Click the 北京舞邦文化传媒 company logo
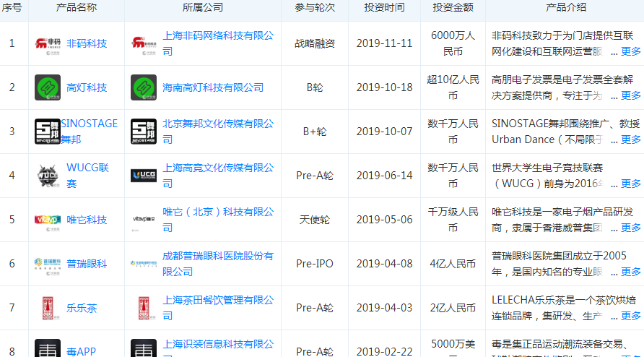Viewport: 644px width, 357px height. tap(144, 132)
